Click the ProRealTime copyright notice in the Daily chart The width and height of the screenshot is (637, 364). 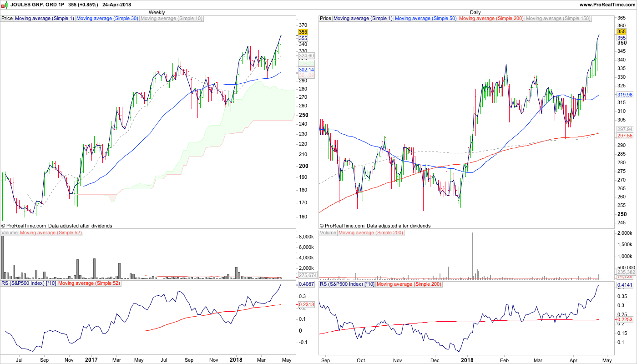375,226
